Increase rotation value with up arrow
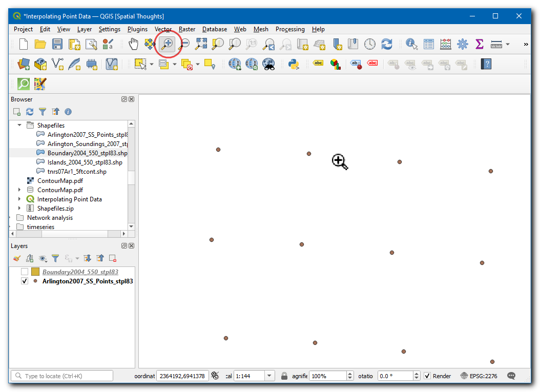This screenshot has width=540, height=392. [417, 374]
